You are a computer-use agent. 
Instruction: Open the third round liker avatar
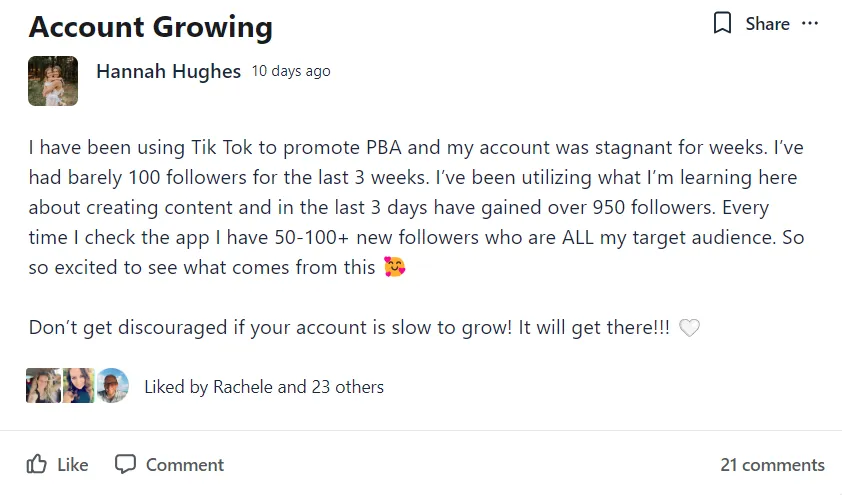pos(112,385)
